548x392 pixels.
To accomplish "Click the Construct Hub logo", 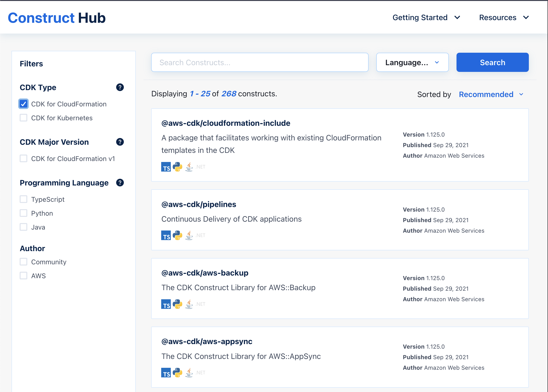I will coord(57,18).
